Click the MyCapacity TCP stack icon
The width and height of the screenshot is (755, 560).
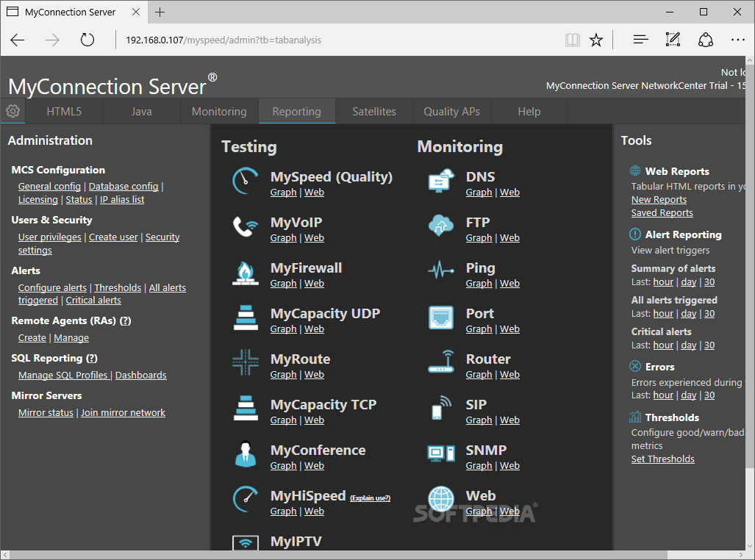[246, 408]
